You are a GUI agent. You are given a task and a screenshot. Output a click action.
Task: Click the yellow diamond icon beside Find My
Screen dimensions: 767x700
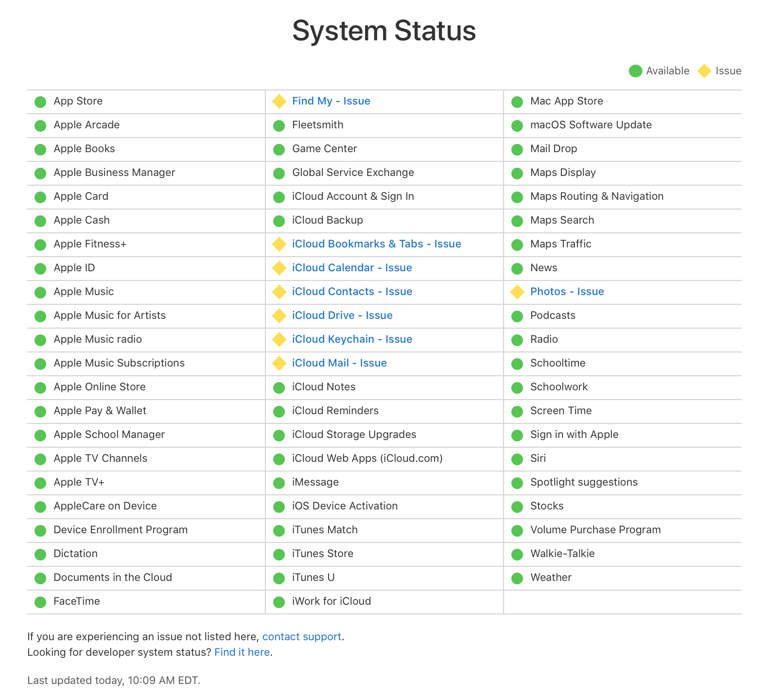(279, 102)
